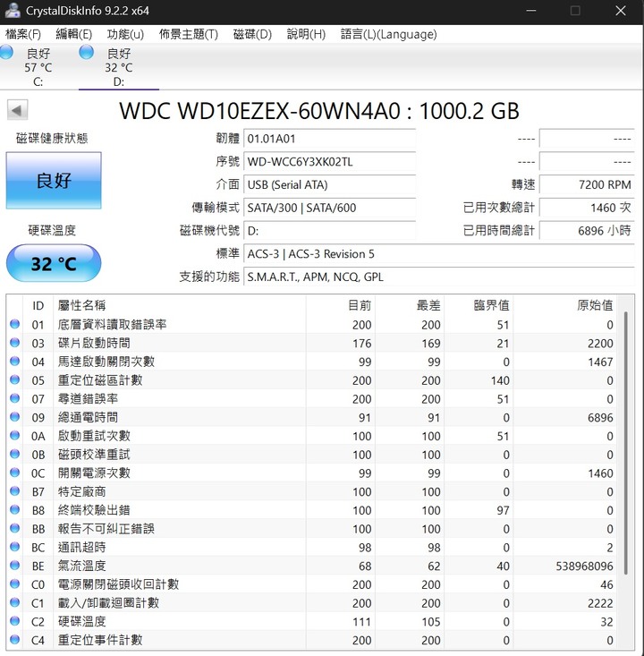Click raw value 2222 of 載入/卸載迴圈計數
Image resolution: width=644 pixels, height=656 pixels.
600,603
